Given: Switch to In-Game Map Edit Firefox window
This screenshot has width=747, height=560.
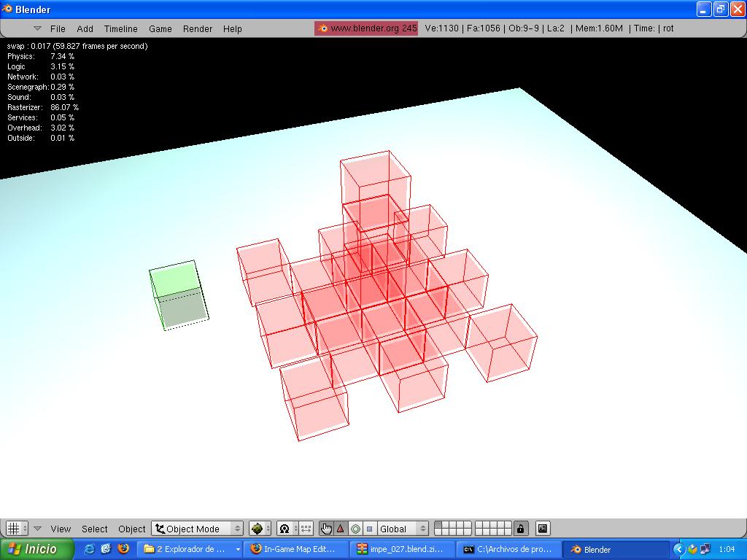Looking at the screenshot, I should pyautogui.click(x=296, y=549).
